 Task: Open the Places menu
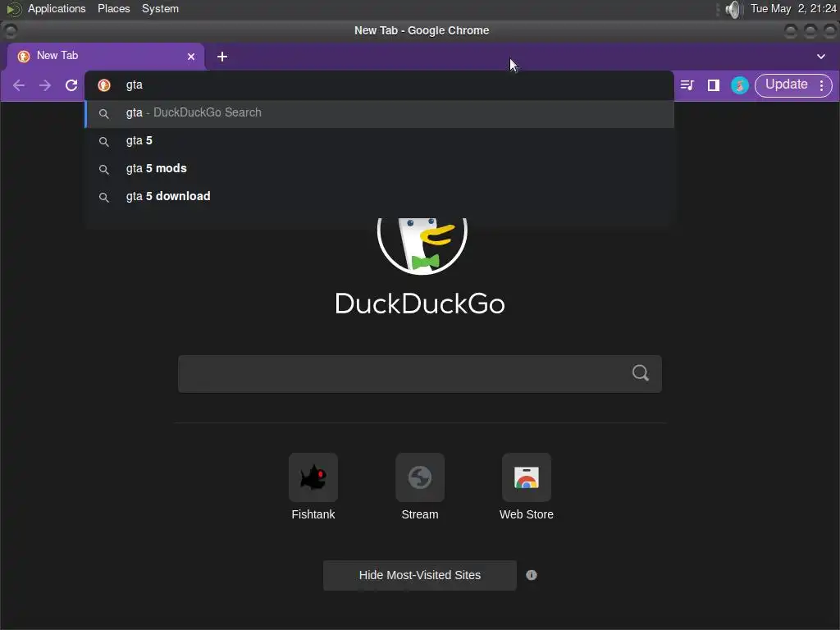113,8
